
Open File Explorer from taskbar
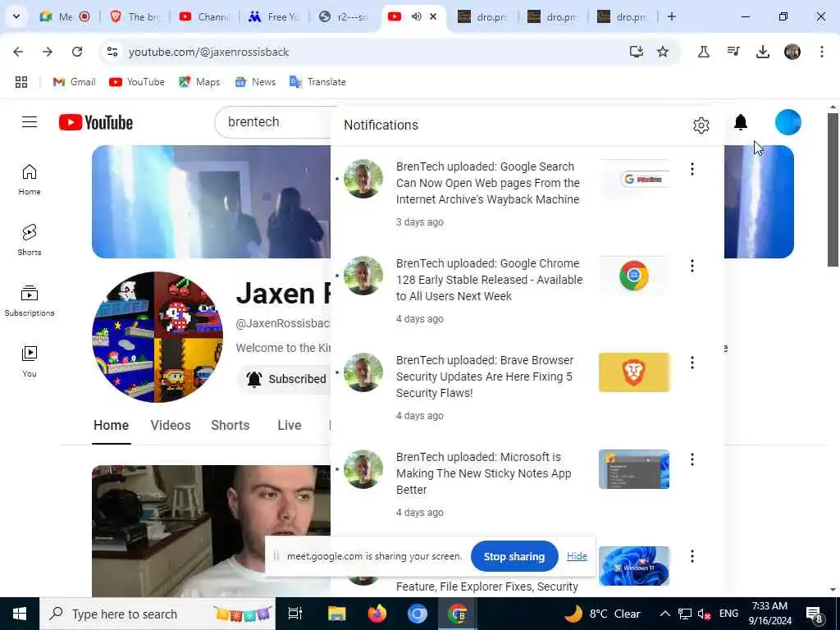click(x=336, y=614)
